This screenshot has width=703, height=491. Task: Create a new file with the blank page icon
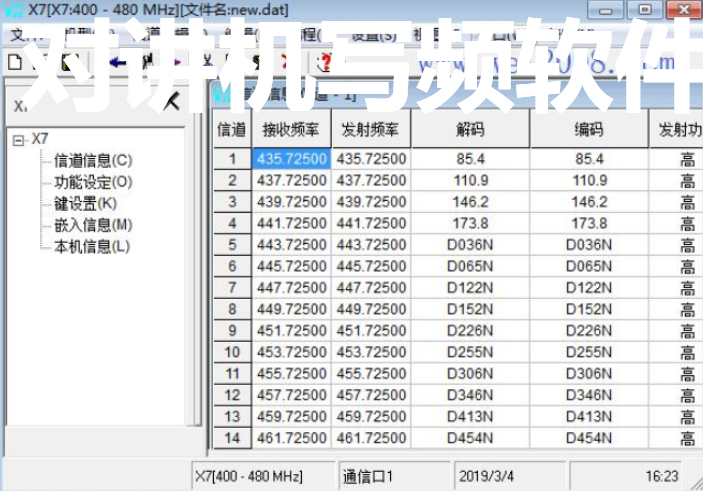[x=15, y=62]
